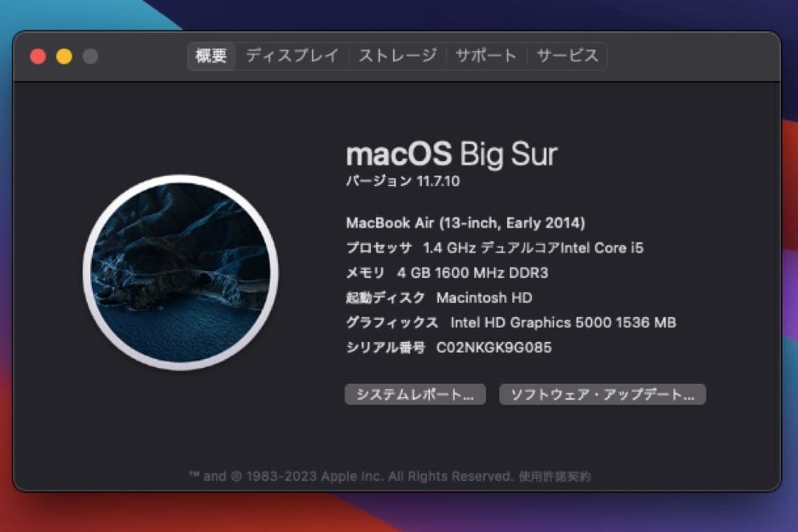Image resolution: width=798 pixels, height=532 pixels.
Task: Switch to the 概要 tab
Action: (211, 56)
